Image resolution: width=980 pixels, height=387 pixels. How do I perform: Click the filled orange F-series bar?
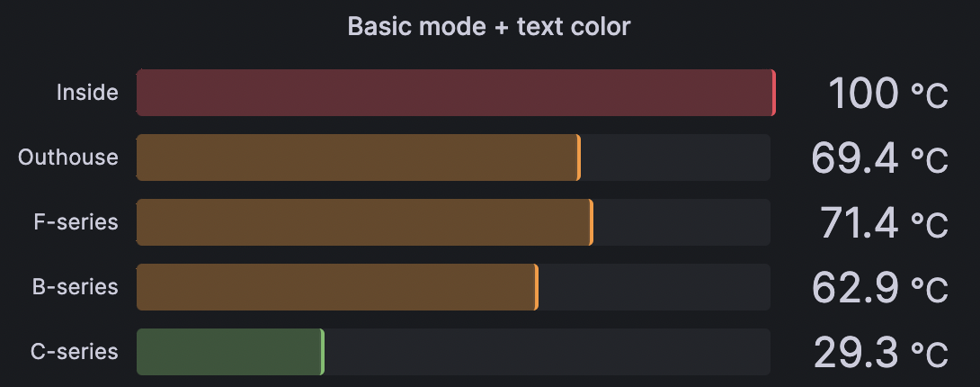coord(364,222)
